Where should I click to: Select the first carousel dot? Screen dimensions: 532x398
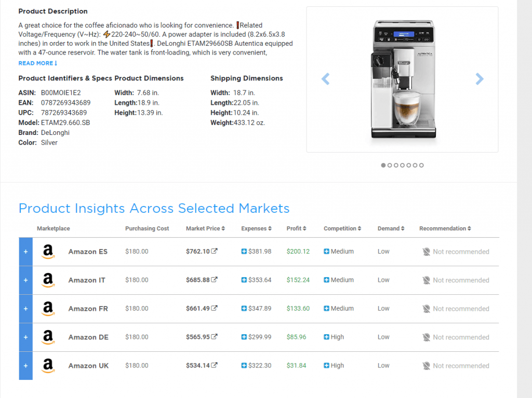pyautogui.click(x=383, y=165)
